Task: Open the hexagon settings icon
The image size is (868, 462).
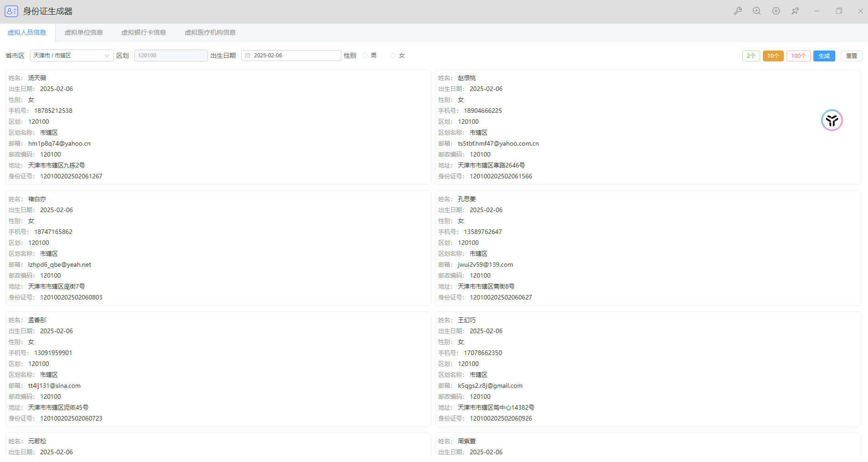Action: coord(776,11)
